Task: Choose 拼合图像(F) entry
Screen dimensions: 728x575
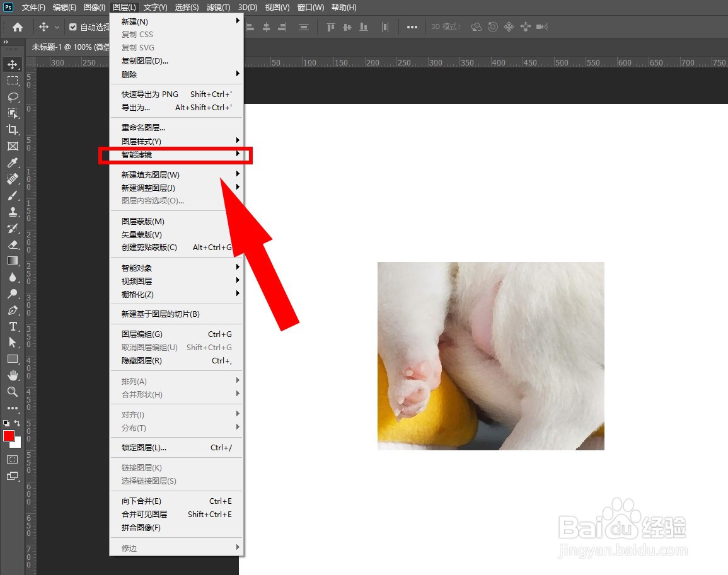Action: tap(176, 528)
